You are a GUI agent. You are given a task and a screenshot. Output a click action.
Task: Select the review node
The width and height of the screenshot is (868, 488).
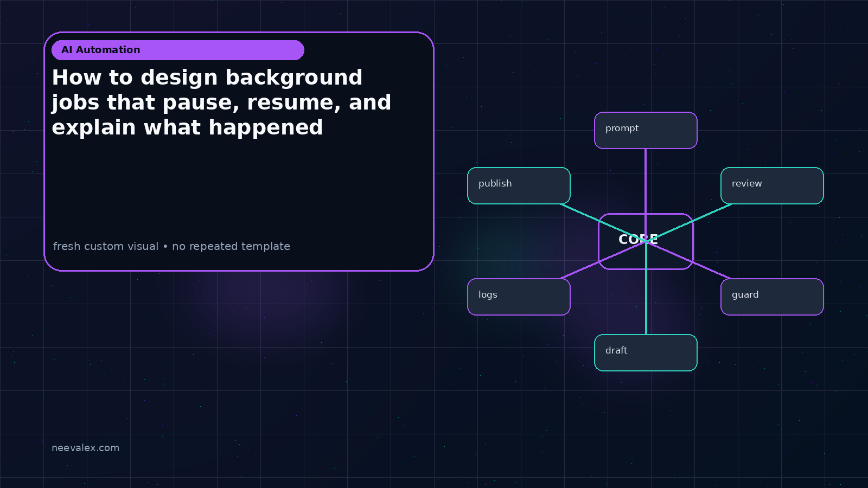[772, 185]
